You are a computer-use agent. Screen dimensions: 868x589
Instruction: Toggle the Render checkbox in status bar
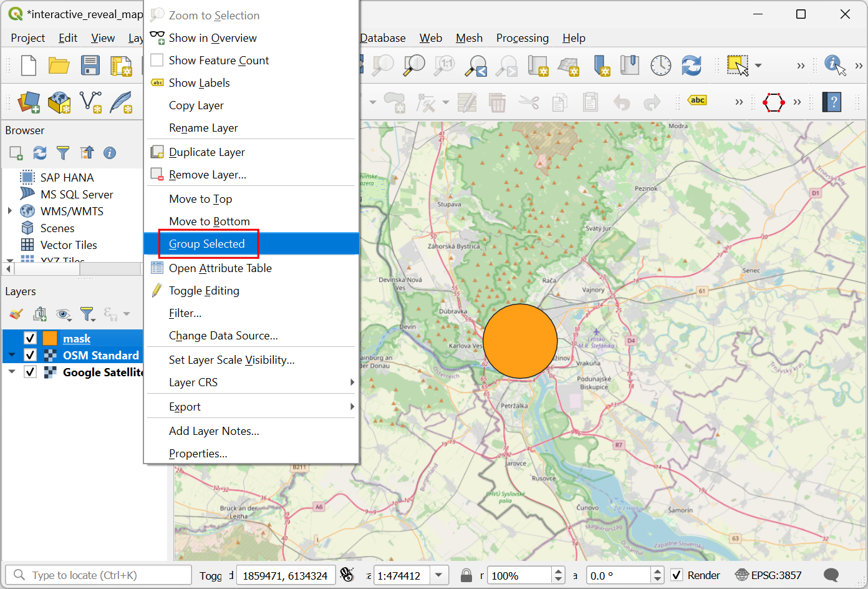coord(677,575)
